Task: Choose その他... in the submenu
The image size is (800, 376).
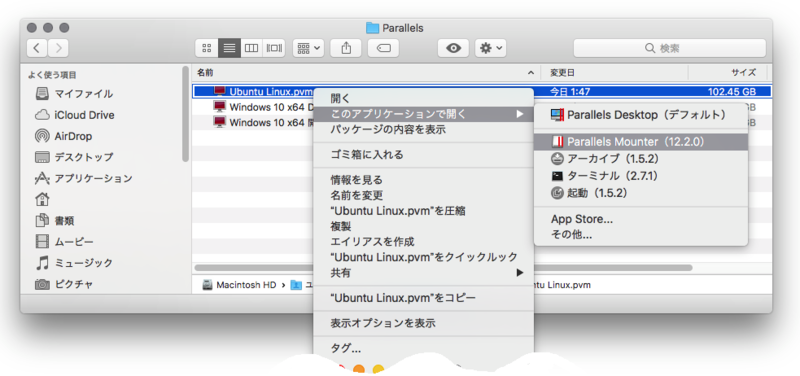Action: tap(641, 235)
